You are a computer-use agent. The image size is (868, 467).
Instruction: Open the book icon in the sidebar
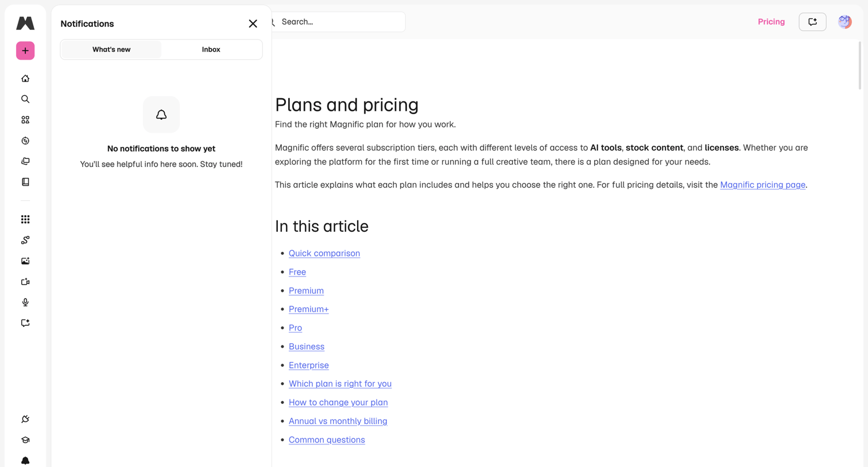click(x=25, y=182)
